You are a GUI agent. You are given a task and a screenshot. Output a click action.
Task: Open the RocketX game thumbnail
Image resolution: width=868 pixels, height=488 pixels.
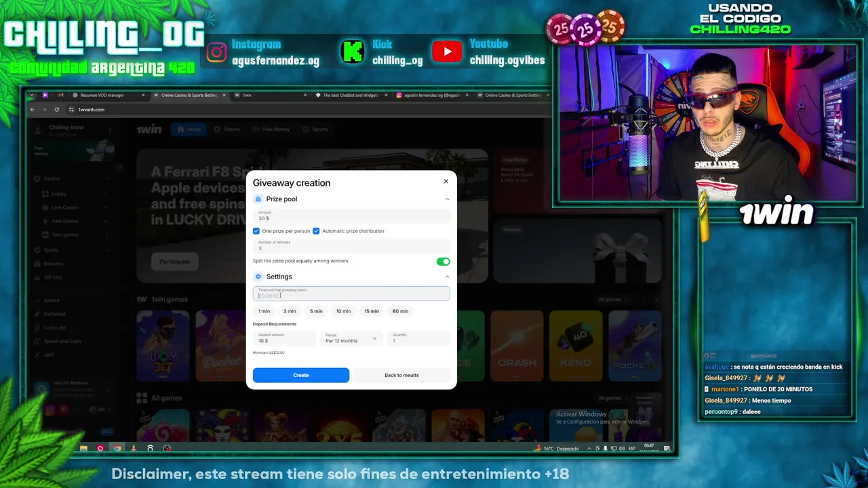pos(635,346)
